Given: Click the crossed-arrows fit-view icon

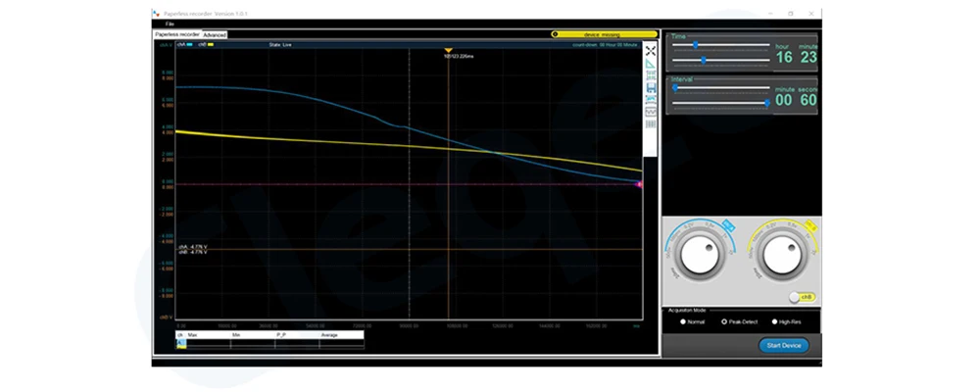Looking at the screenshot, I should pyautogui.click(x=651, y=51).
